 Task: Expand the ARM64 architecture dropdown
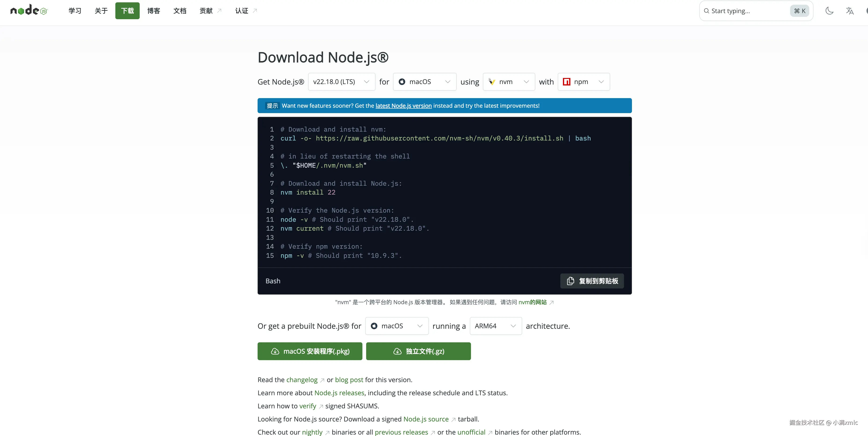click(x=495, y=326)
